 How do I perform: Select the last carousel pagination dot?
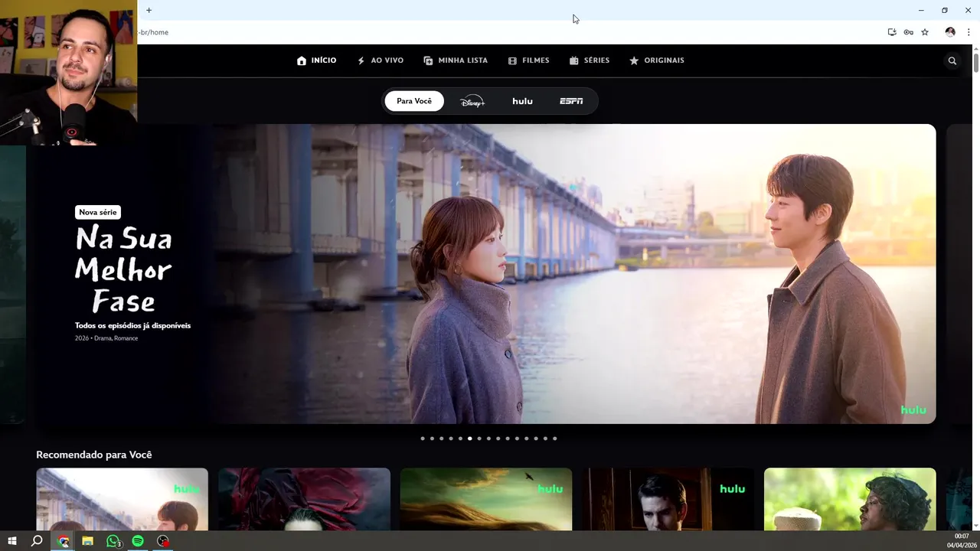pyautogui.click(x=554, y=439)
